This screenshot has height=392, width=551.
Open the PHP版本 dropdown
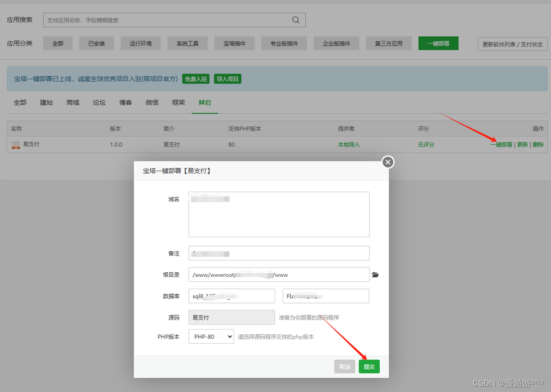(x=211, y=336)
